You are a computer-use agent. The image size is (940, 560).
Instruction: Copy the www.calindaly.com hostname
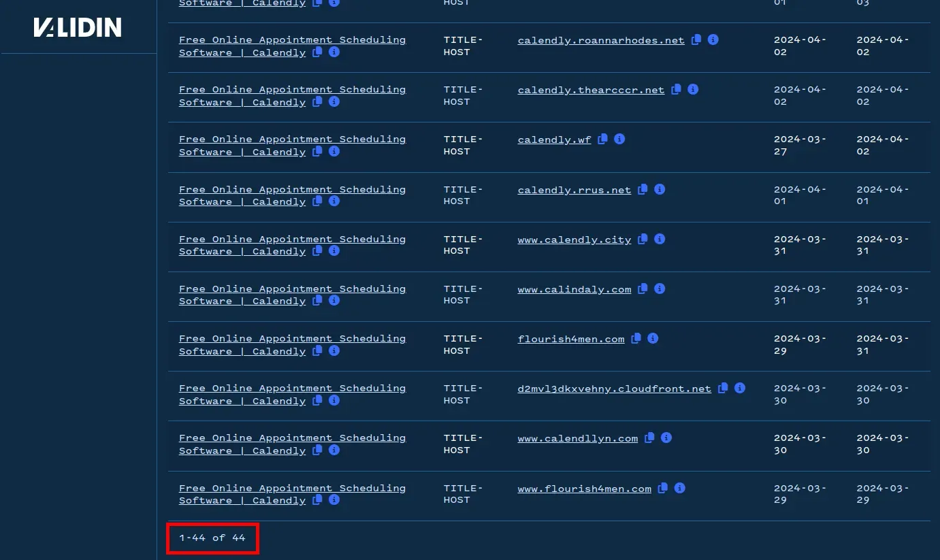click(x=643, y=289)
